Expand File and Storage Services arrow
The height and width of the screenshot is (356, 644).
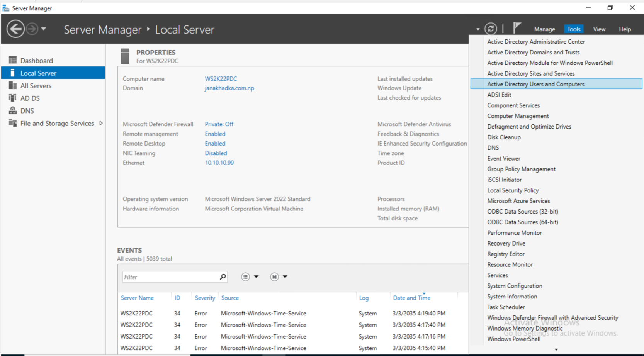pos(101,123)
